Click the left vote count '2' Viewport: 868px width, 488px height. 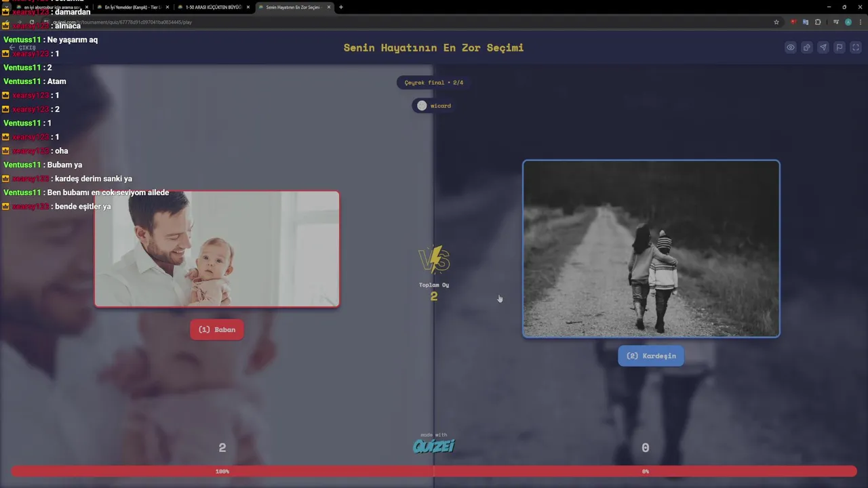coord(222,448)
